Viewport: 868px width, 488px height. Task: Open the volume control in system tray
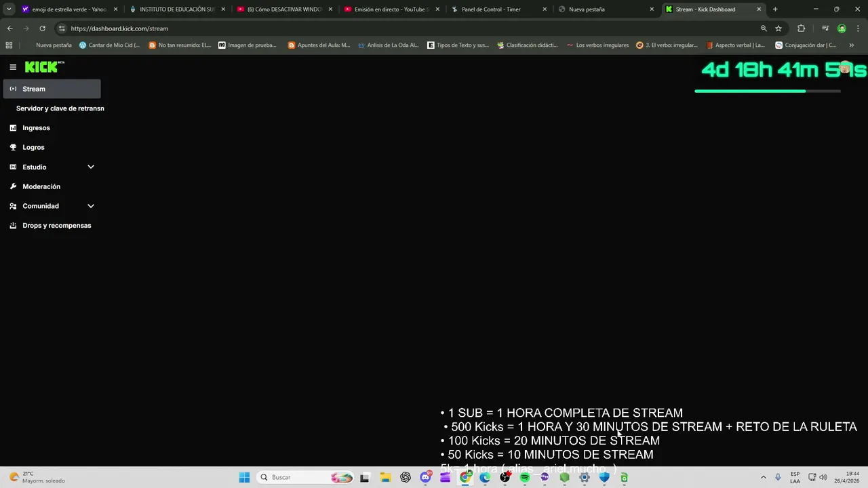point(823,477)
